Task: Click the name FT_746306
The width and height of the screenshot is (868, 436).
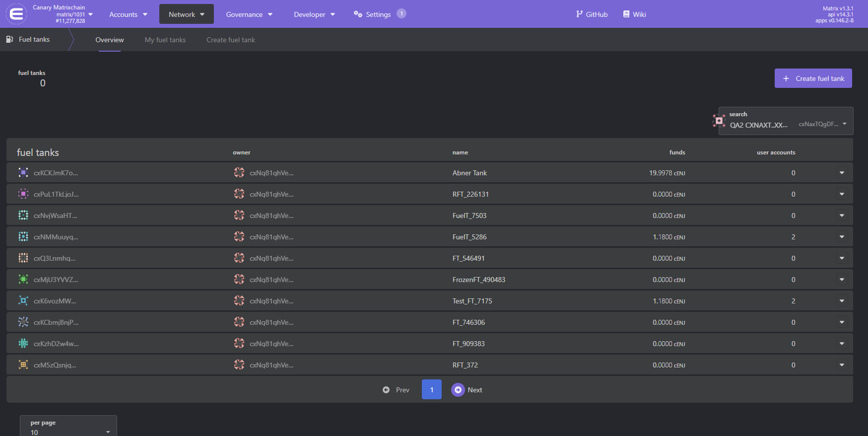Action: [468, 322]
